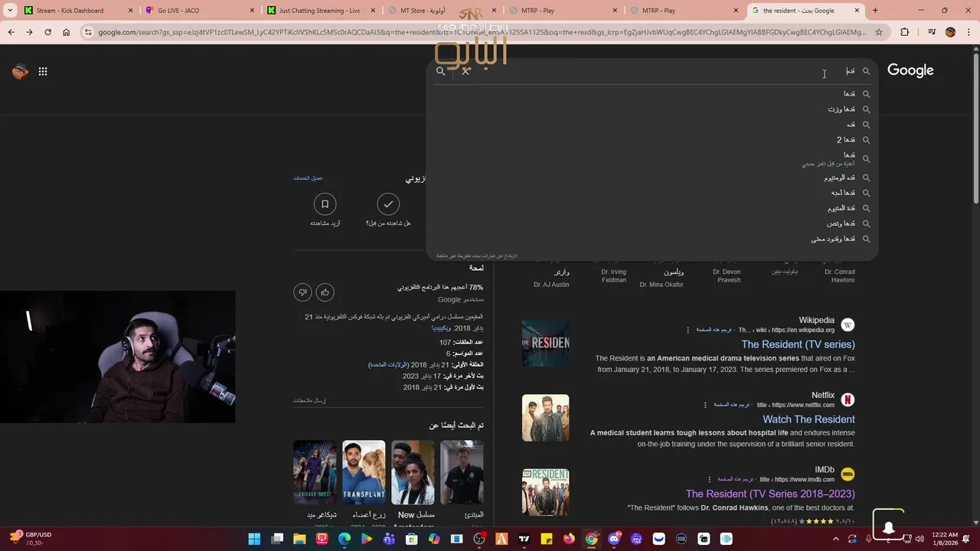The width and height of the screenshot is (980, 551).
Task: Open Chrome profile avatar
Action: coord(950,32)
